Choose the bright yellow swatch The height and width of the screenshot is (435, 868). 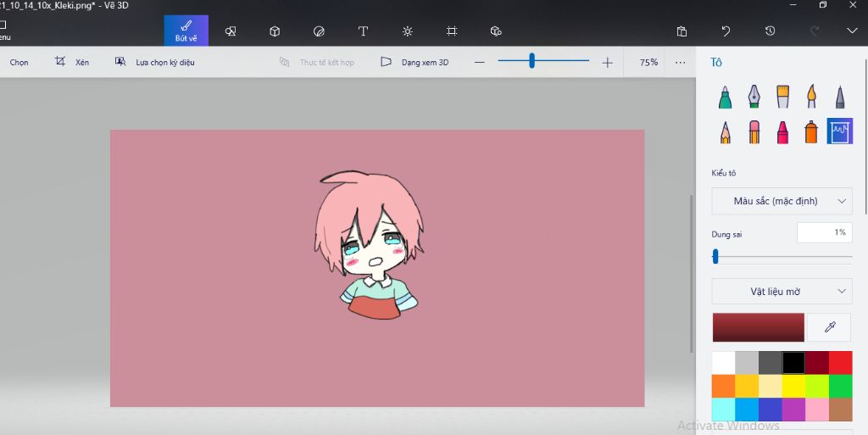click(x=793, y=387)
